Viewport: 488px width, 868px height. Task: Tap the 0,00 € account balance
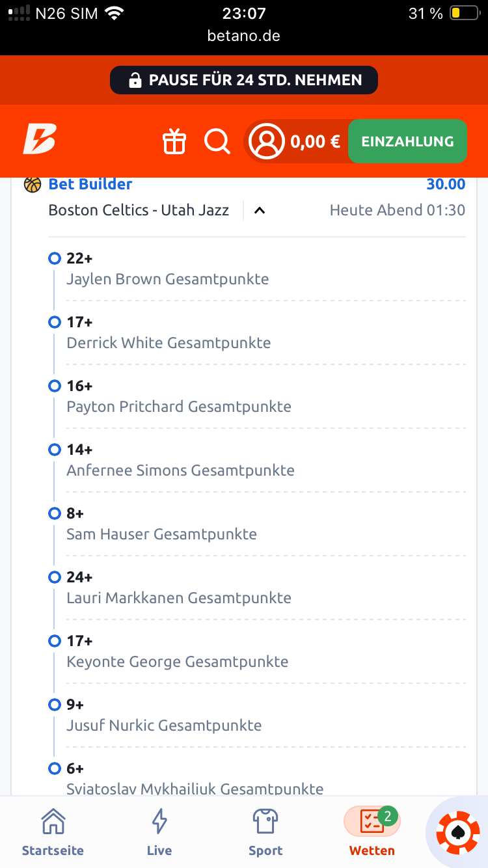(316, 142)
